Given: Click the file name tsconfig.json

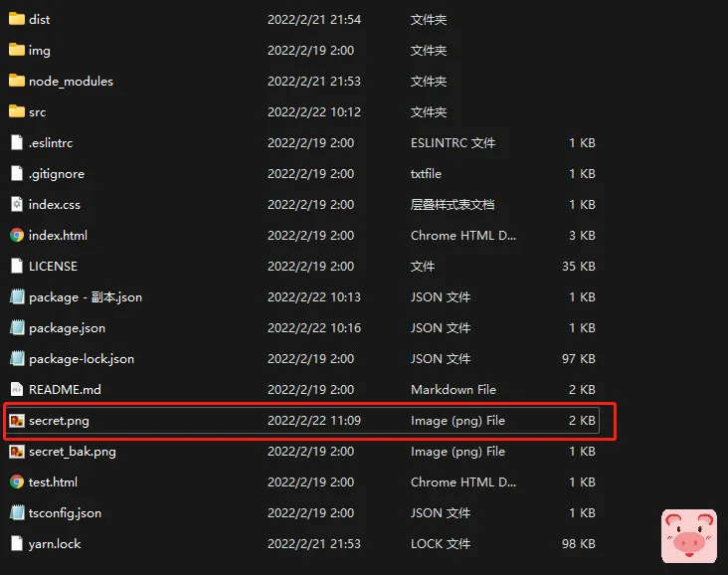Looking at the screenshot, I should [65, 513].
